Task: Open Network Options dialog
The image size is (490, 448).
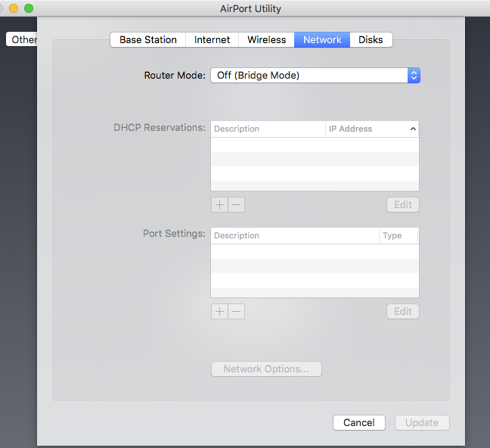Action: click(x=266, y=369)
